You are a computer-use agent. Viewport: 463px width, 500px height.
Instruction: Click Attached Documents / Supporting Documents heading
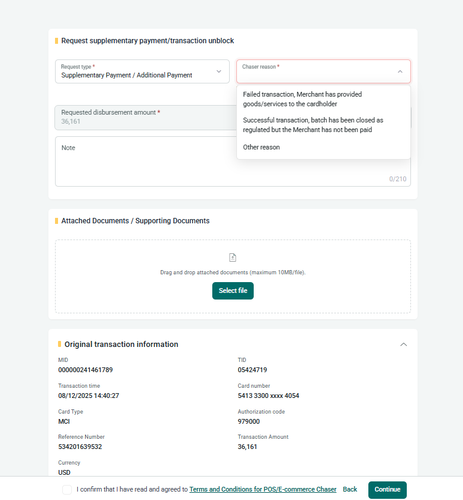pos(135,221)
